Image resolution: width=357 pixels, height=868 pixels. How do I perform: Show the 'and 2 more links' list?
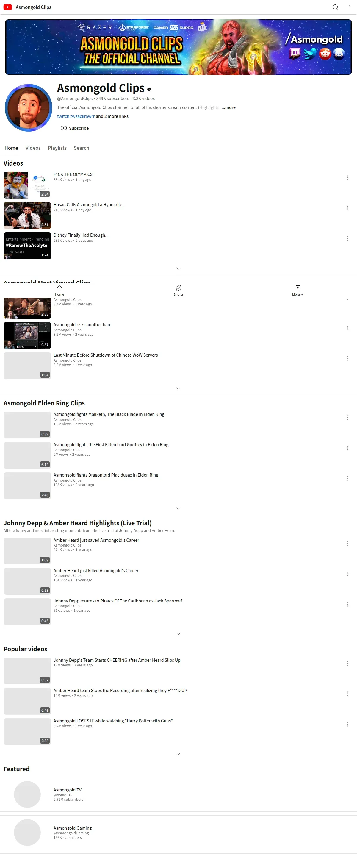(x=112, y=116)
